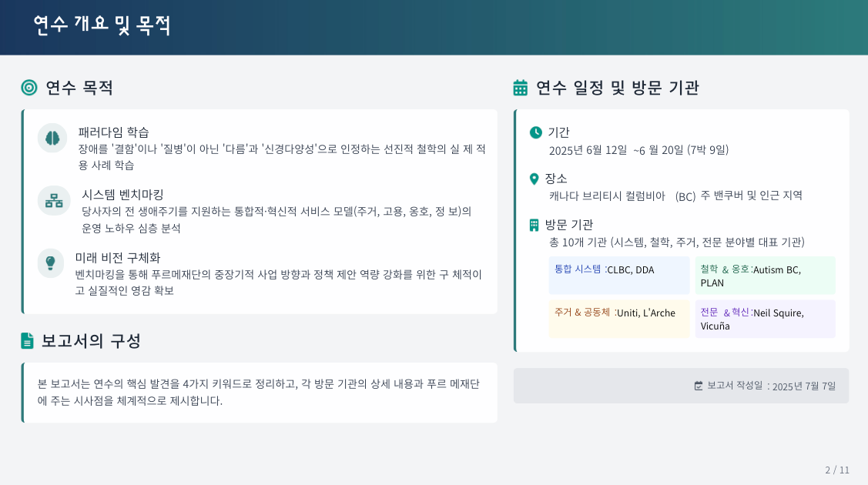Click the 장소 label
868x485 pixels.
click(x=556, y=179)
